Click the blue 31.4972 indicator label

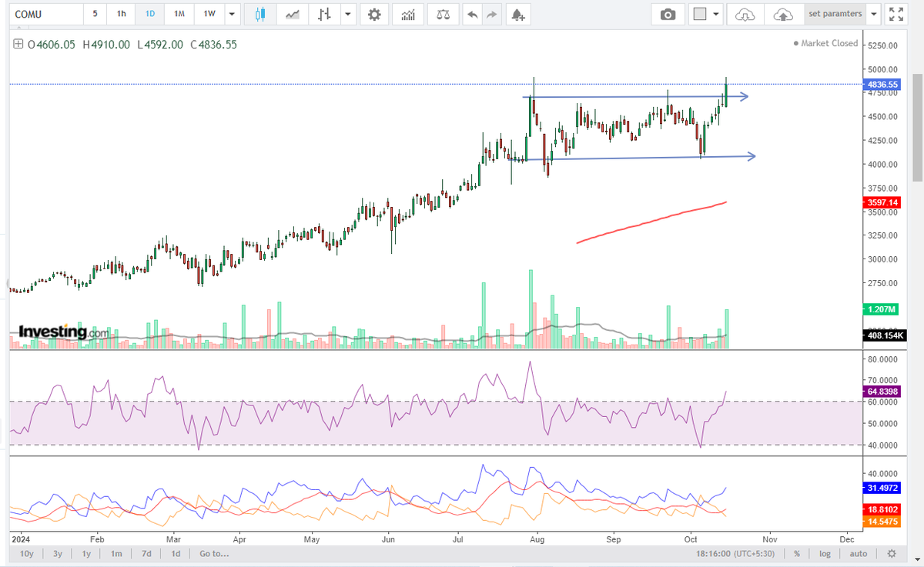coord(882,488)
